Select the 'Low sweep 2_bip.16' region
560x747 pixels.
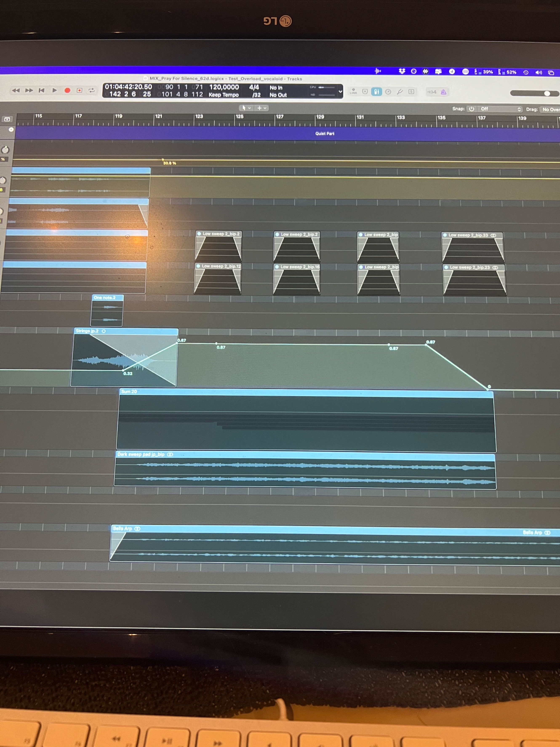click(x=297, y=279)
